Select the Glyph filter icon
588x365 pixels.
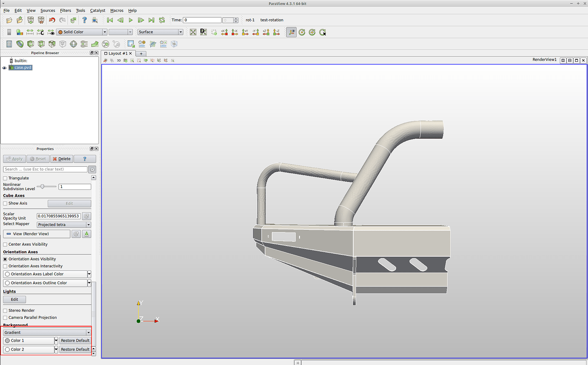click(72, 43)
